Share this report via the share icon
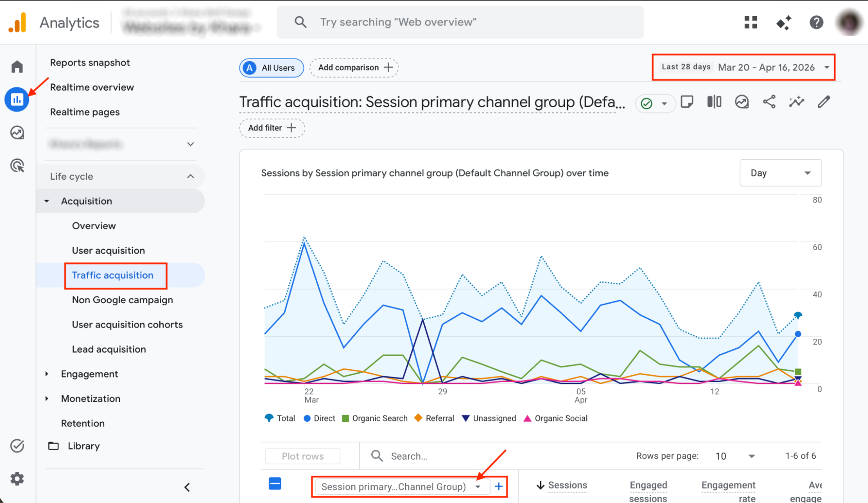The height and width of the screenshot is (503, 868). pos(769,102)
